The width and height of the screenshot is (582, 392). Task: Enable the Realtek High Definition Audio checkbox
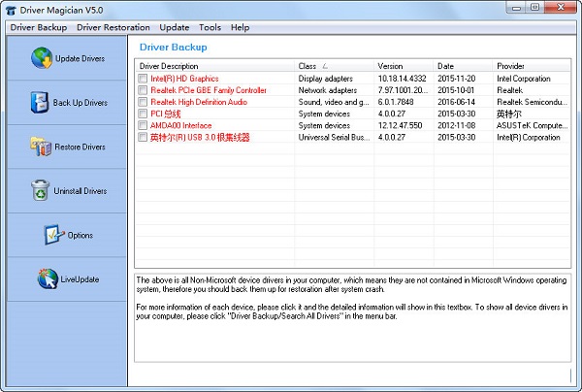point(144,102)
